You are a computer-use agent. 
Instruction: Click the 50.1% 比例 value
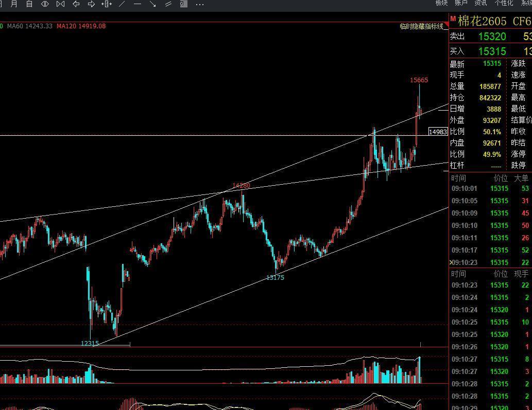(x=492, y=132)
